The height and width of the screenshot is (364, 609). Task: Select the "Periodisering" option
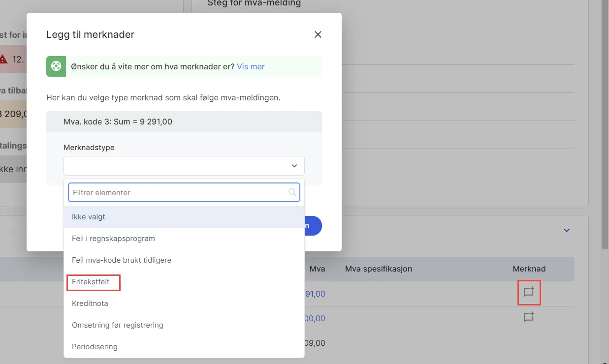[94, 346]
